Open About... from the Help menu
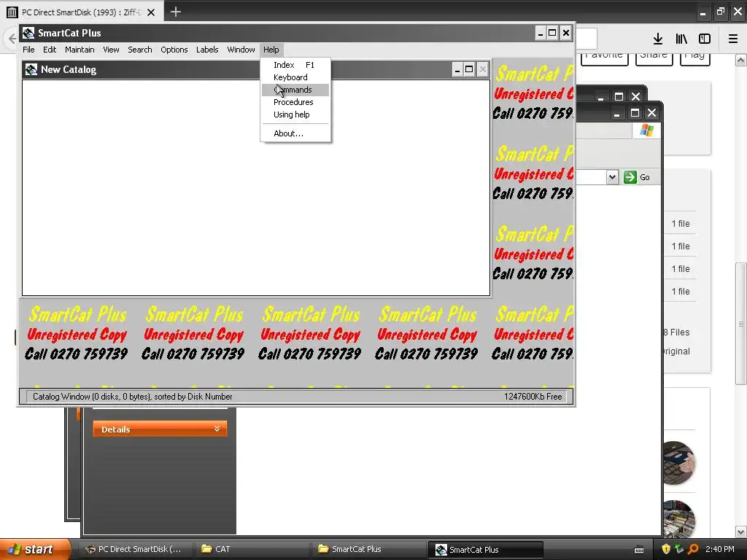 coord(295,133)
